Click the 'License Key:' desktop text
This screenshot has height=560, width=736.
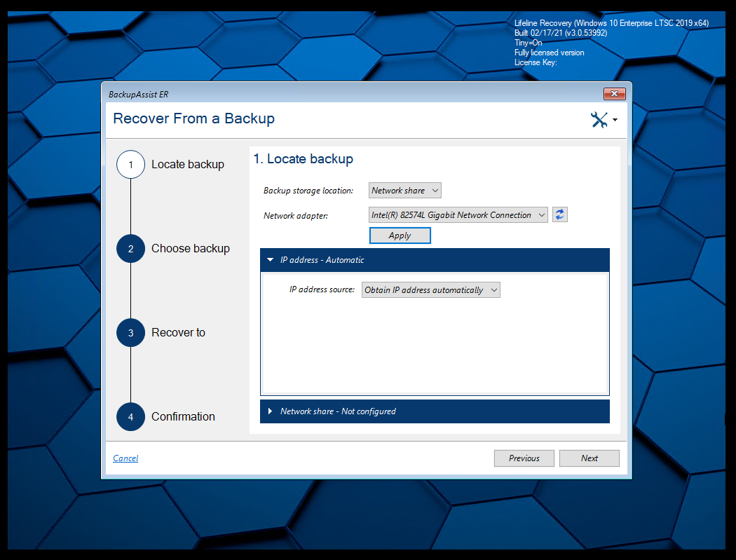(x=536, y=62)
